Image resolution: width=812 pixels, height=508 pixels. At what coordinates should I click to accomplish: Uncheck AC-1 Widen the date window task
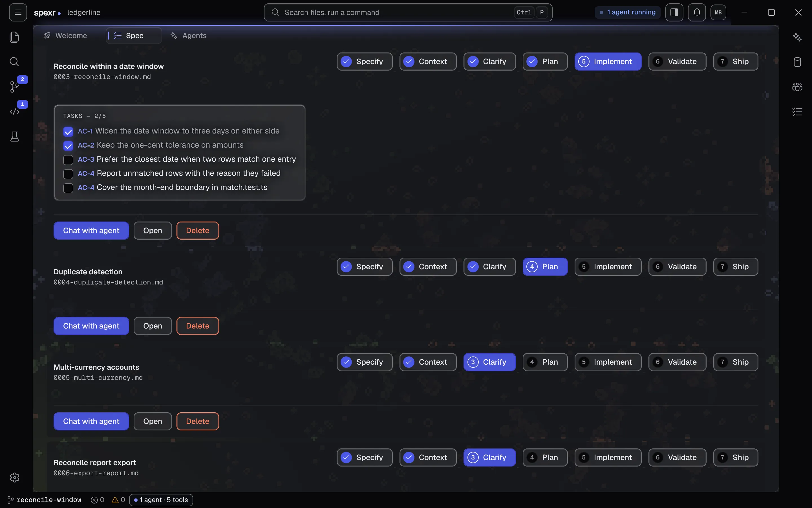(68, 131)
